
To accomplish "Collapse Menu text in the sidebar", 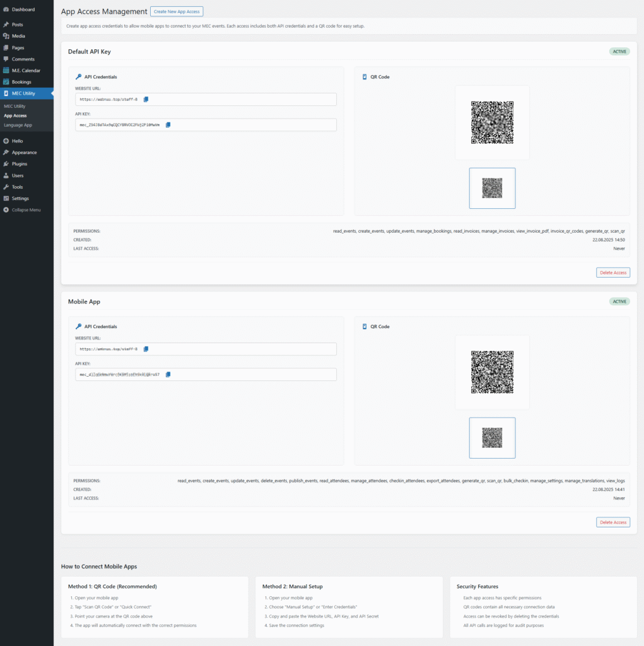I will [26, 210].
